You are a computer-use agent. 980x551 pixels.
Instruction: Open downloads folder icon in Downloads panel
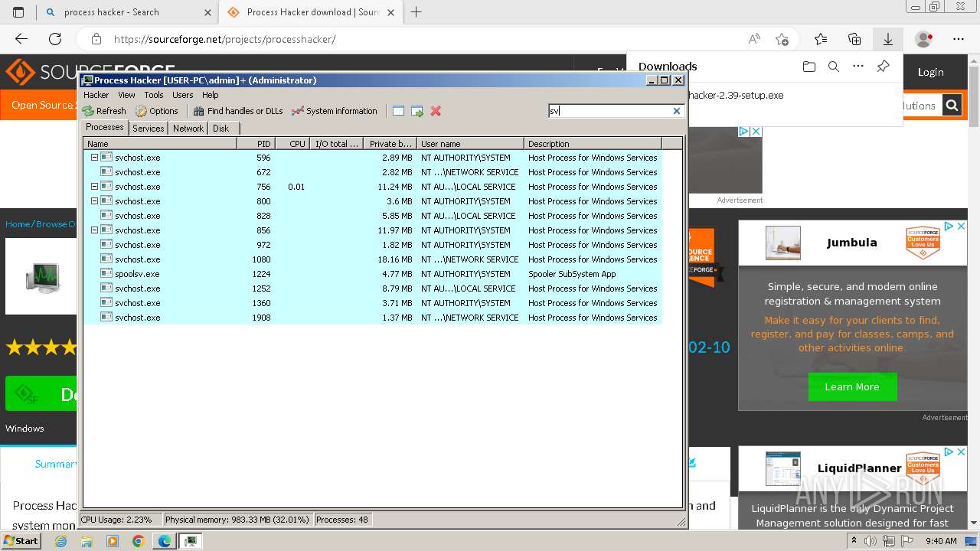(x=809, y=67)
